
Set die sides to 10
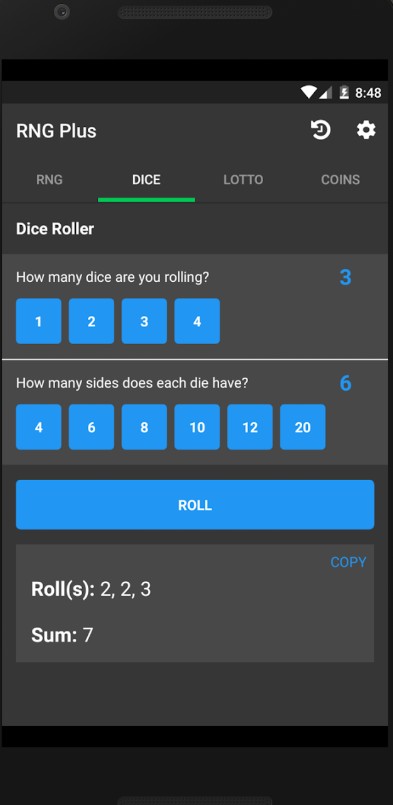click(x=197, y=427)
